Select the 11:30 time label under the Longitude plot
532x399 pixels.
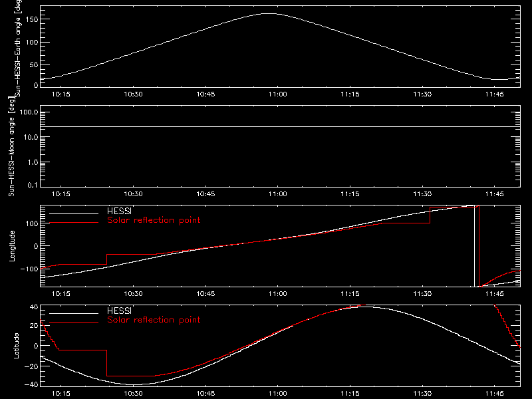click(x=422, y=294)
